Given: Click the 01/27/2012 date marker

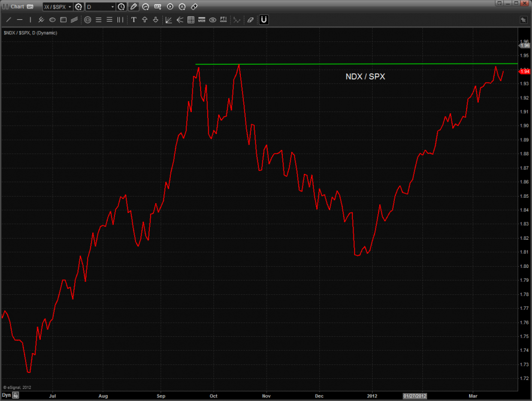Looking at the screenshot, I should coord(415,396).
